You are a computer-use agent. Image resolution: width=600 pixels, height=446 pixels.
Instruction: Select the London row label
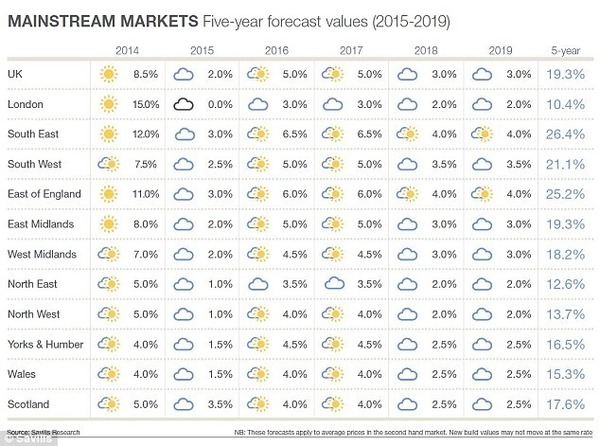click(25, 104)
